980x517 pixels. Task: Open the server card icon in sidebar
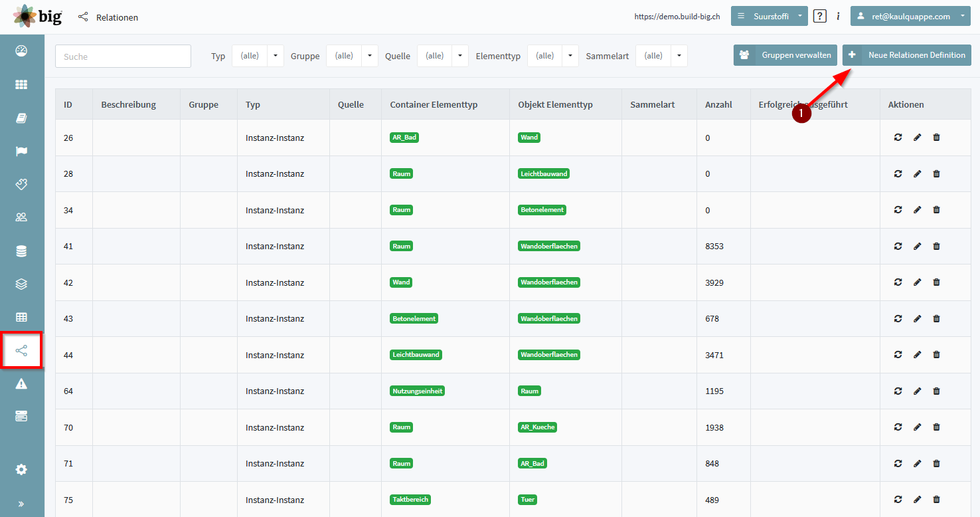click(21, 417)
